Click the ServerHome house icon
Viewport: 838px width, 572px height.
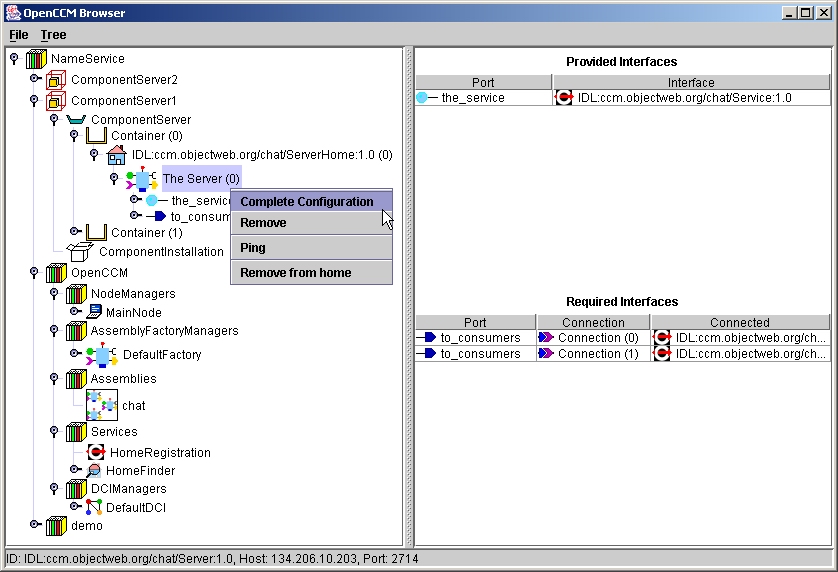(x=117, y=155)
